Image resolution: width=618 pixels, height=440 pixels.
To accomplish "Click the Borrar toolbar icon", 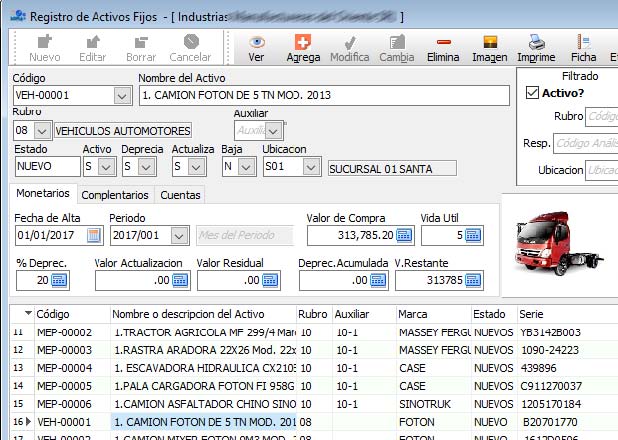I will click(141, 42).
